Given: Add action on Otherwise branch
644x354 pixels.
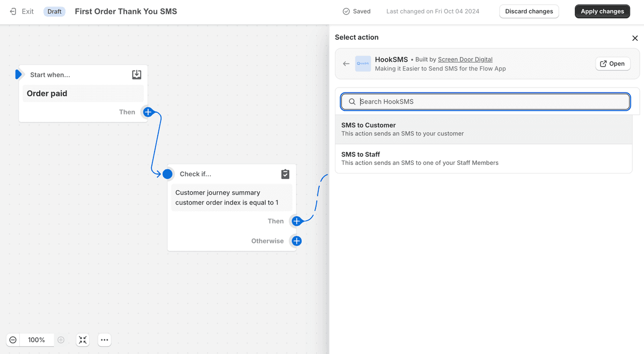Looking at the screenshot, I should tap(296, 241).
